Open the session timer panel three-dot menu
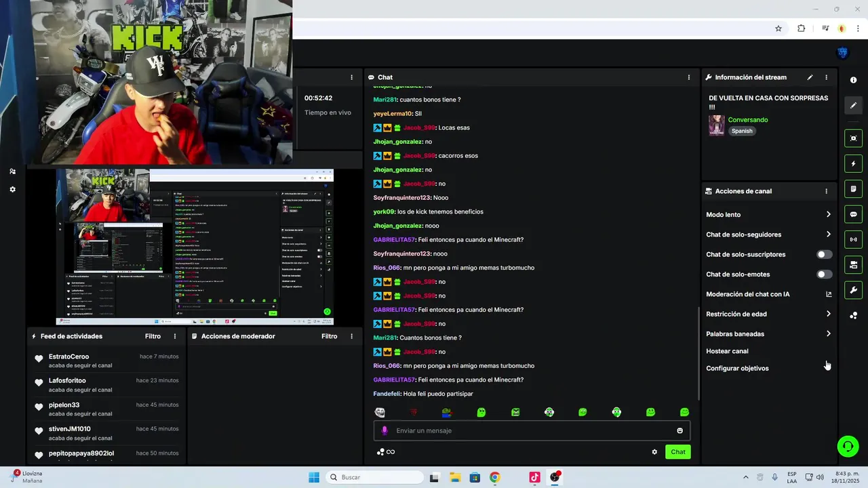Image resolution: width=868 pixels, height=488 pixels. coord(351,77)
